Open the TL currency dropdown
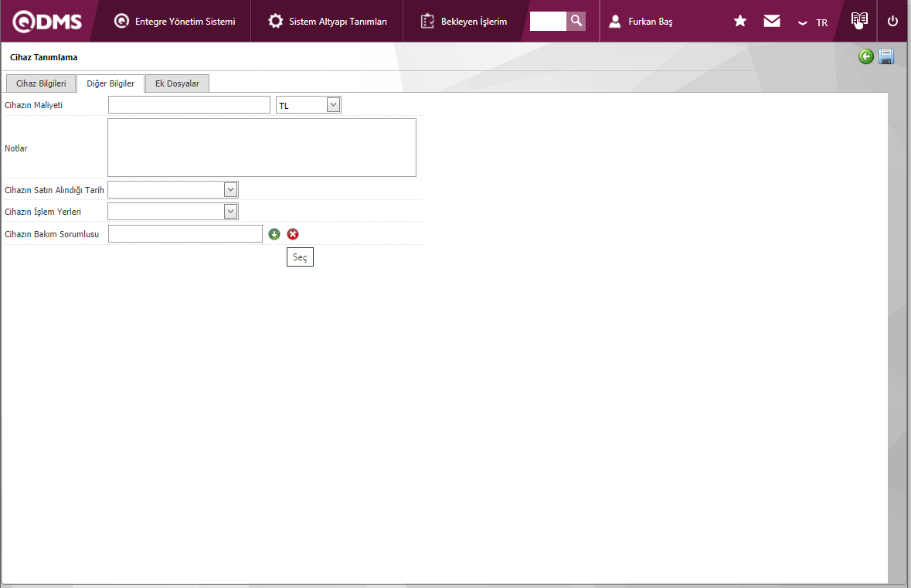Screen dimensions: 911x588 click(x=308, y=104)
